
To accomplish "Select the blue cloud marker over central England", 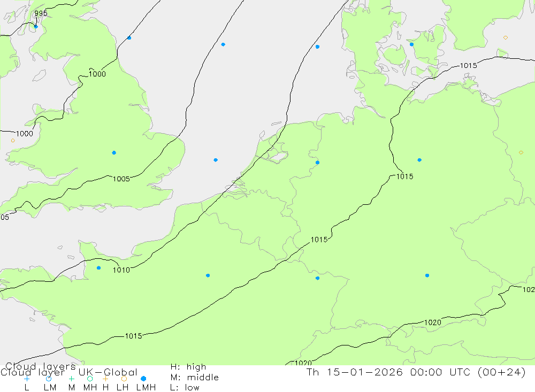I will (114, 153).
